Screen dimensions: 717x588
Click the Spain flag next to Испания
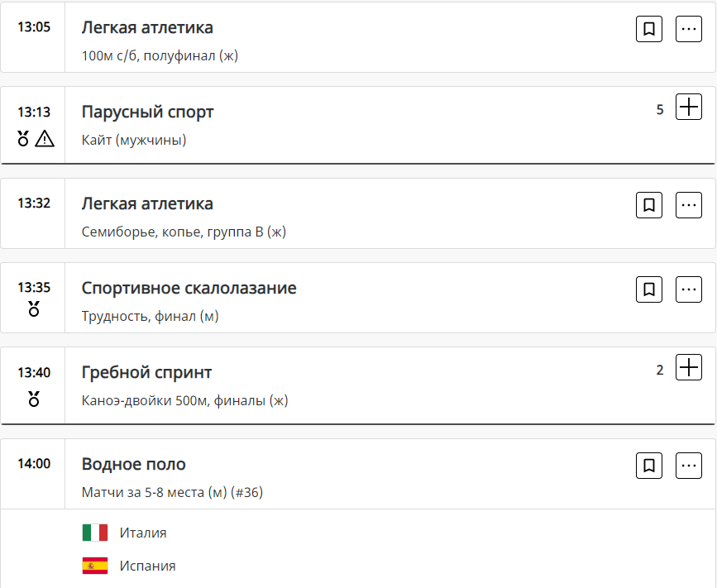coord(95,566)
